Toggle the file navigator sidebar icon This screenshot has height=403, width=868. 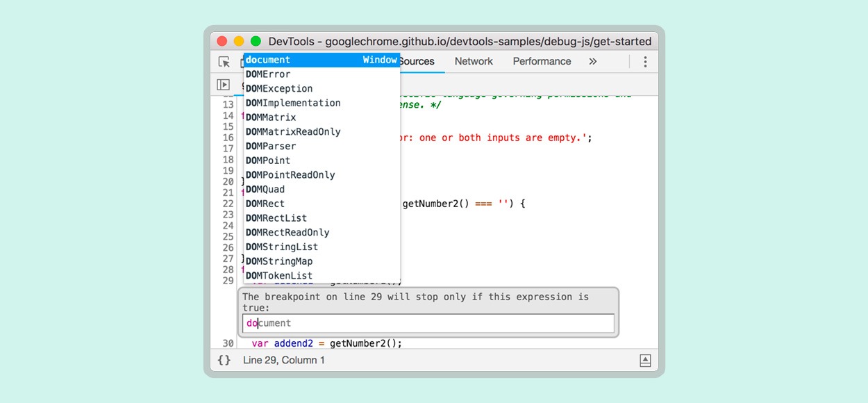coord(223,85)
